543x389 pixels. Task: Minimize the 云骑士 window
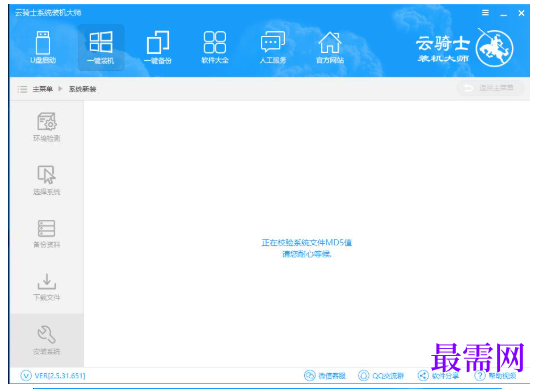504,14
